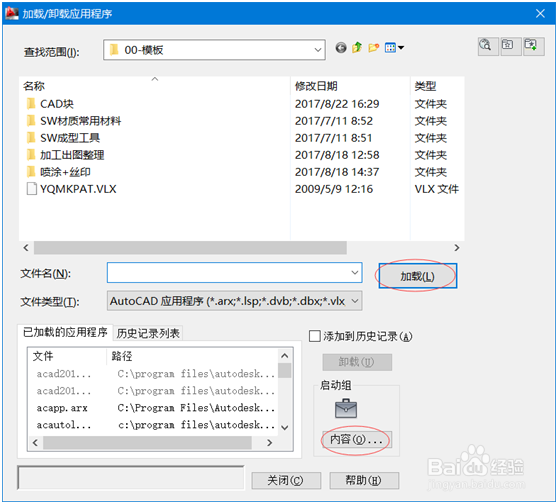Viewport: 558px width, 504px height.
Task: Expand the 查找范围 folder dropdown
Action: click(x=317, y=50)
